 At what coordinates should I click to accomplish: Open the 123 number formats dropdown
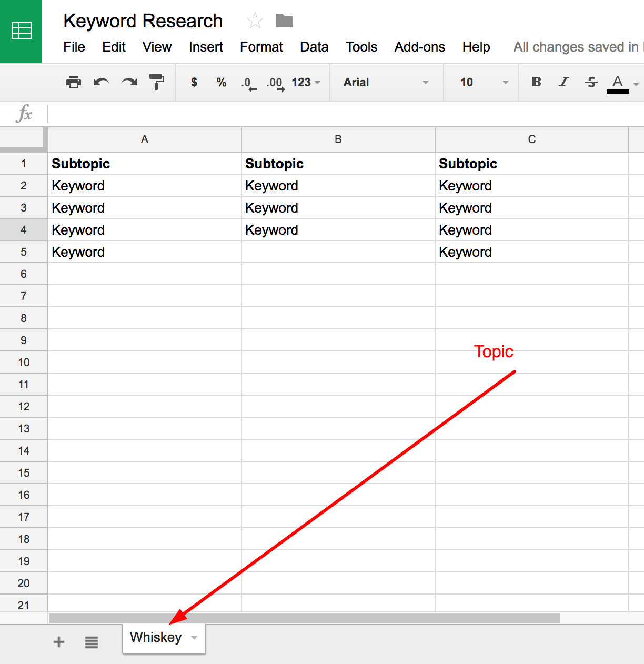[306, 82]
